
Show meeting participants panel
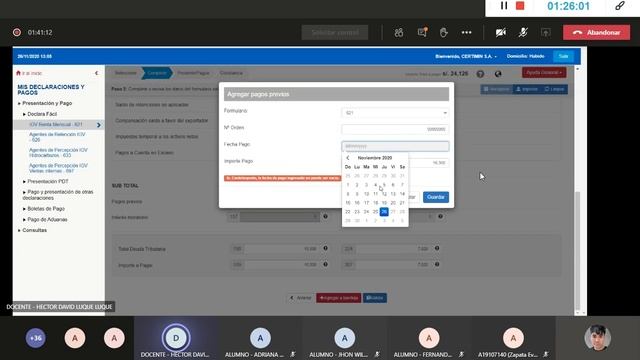coord(399,33)
